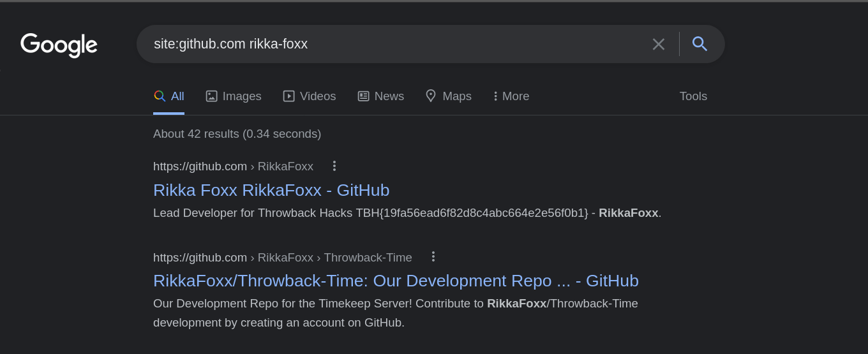This screenshot has height=354, width=868.
Task: Expand the More menu
Action: 512,96
